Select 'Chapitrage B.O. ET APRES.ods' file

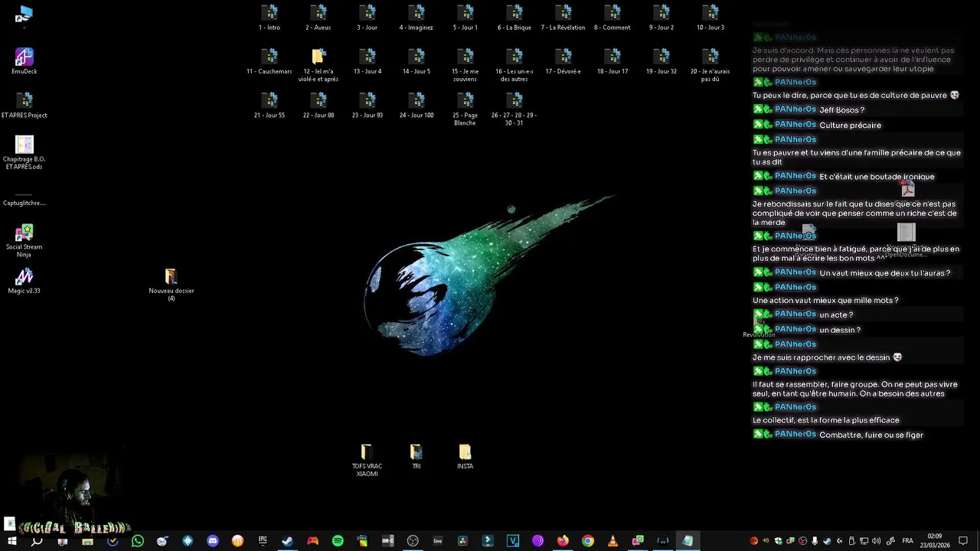coord(24,153)
